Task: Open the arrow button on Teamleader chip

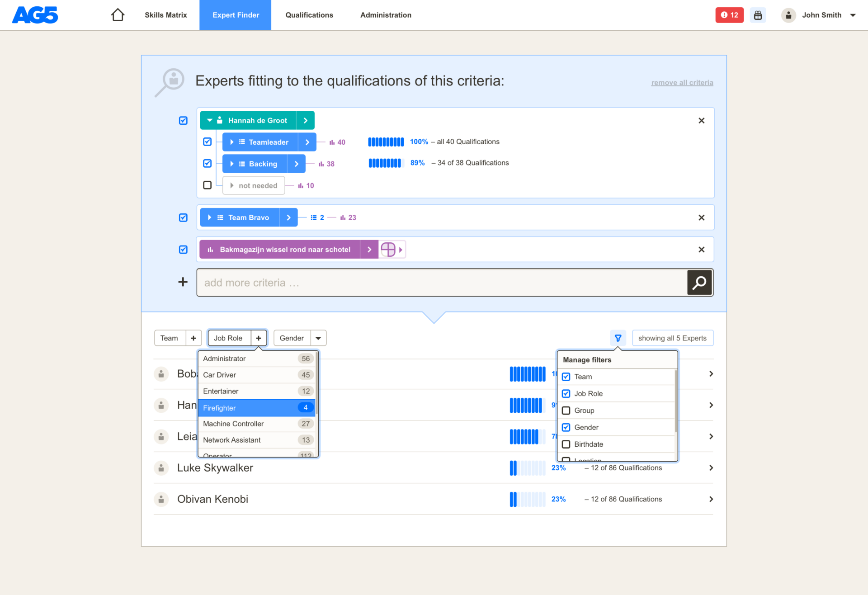Action: click(x=307, y=142)
